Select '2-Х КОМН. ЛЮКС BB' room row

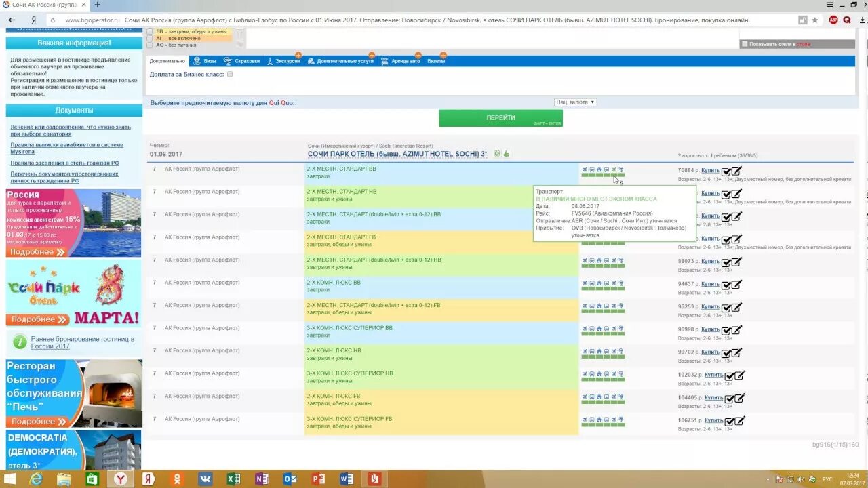[441, 286]
